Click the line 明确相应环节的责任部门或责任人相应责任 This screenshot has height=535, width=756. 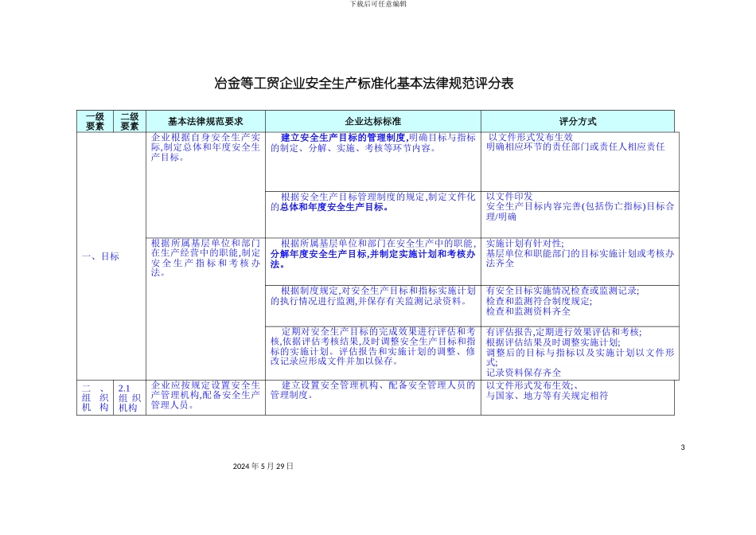click(x=575, y=147)
